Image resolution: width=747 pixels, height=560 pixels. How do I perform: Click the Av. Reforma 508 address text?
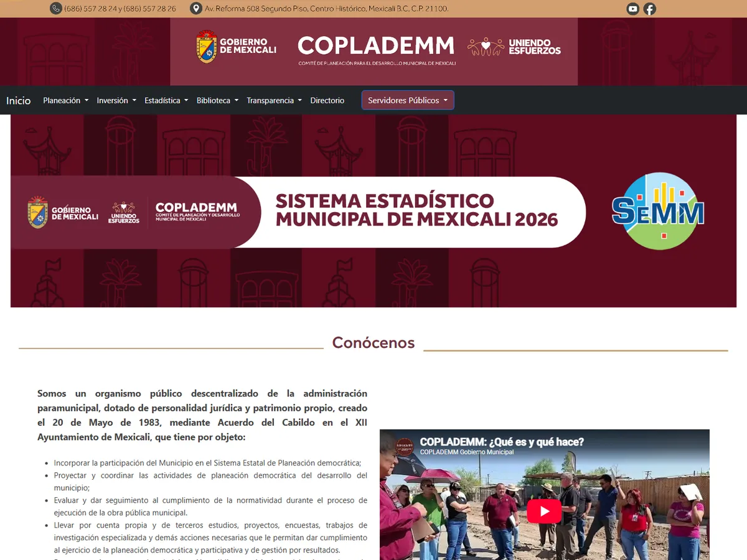327,9
